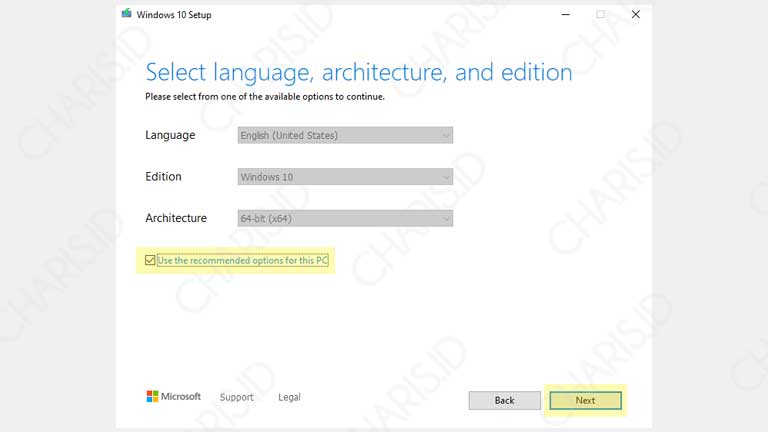The image size is (768, 432).
Task: Open the Legal link
Action: 289,397
